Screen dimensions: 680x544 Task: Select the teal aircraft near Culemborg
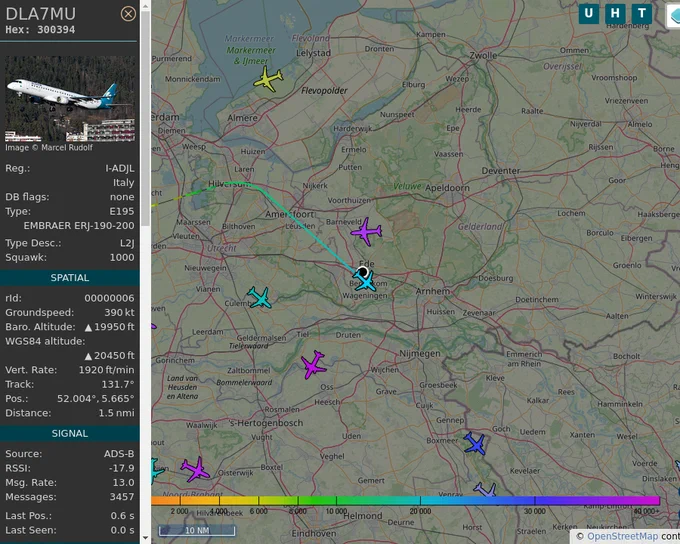[260, 298]
